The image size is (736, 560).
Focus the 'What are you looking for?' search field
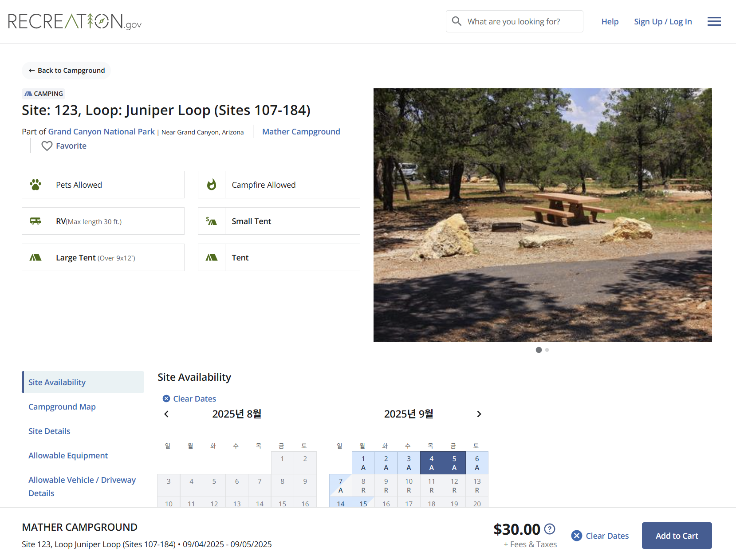coord(515,21)
